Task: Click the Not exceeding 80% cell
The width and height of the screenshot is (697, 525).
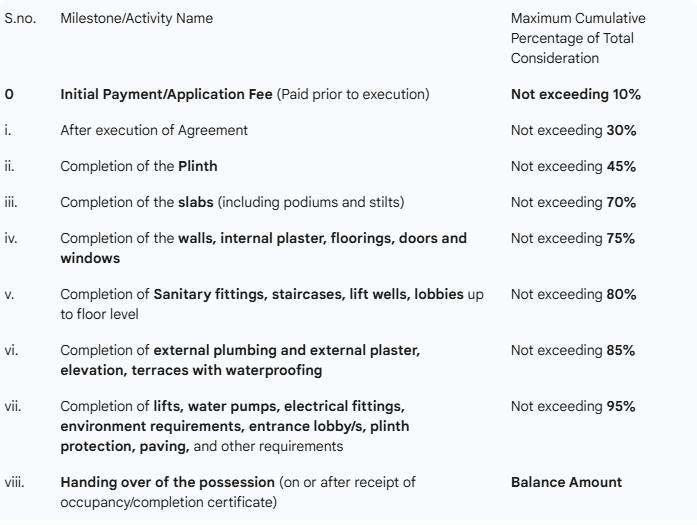Action: (x=573, y=294)
